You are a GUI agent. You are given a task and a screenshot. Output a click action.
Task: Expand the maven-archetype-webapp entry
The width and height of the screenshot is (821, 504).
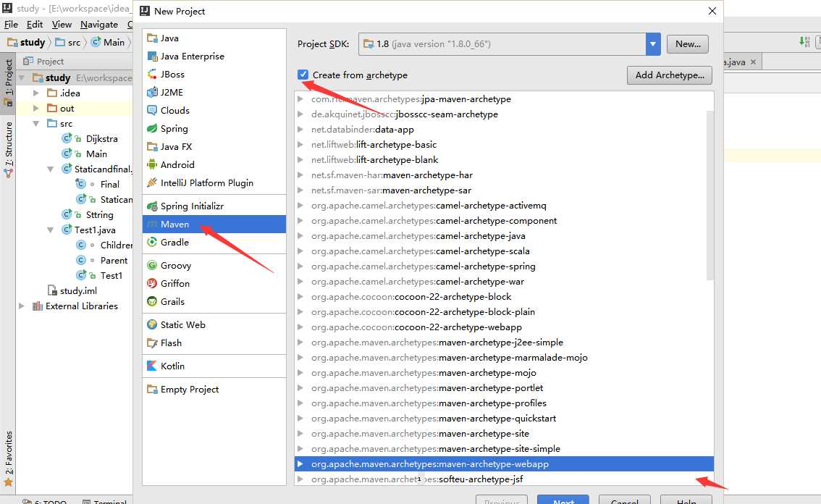click(300, 463)
